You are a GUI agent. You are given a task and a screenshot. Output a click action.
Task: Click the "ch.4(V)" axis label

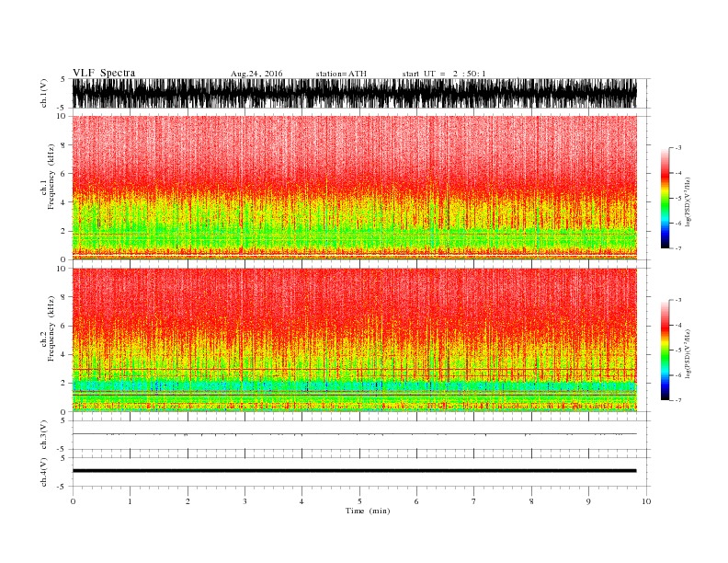[x=44, y=472]
